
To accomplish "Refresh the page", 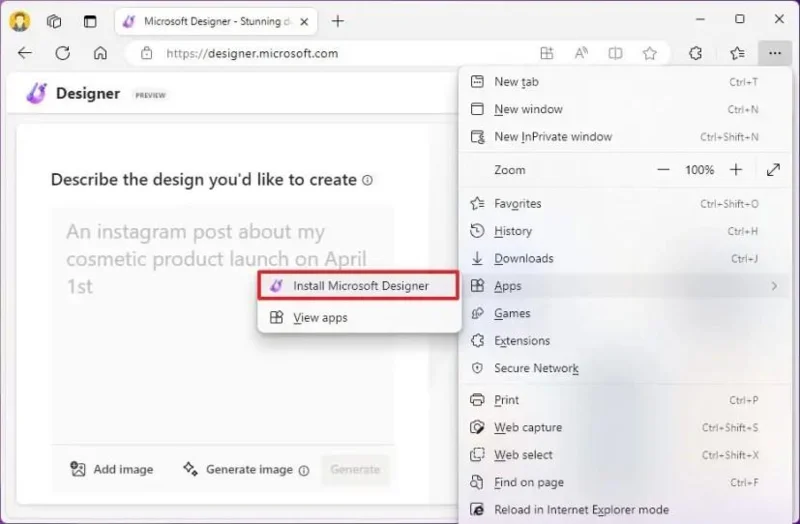I will pyautogui.click(x=63, y=53).
